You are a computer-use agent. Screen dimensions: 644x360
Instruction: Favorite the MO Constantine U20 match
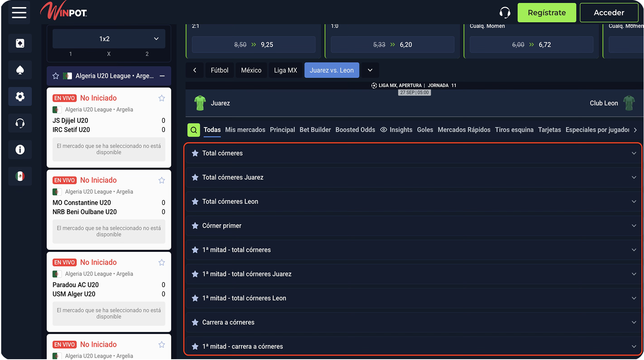(162, 180)
